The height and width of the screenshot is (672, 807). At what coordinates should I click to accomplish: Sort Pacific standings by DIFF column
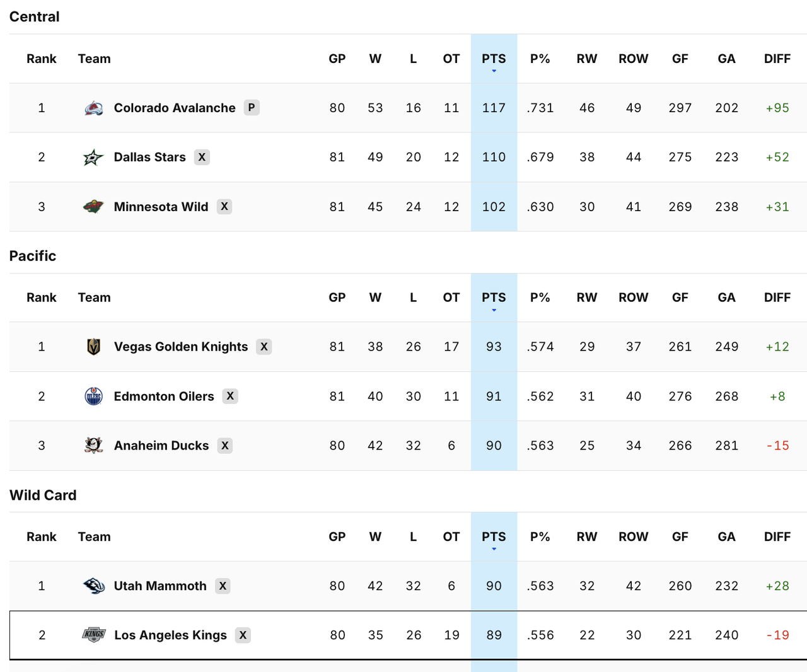tap(777, 298)
